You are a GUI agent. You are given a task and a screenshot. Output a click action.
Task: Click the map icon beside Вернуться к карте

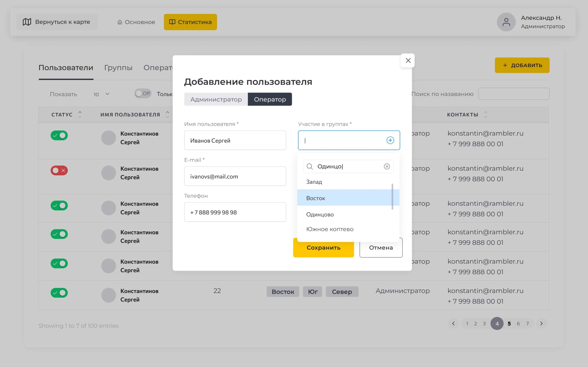(27, 22)
